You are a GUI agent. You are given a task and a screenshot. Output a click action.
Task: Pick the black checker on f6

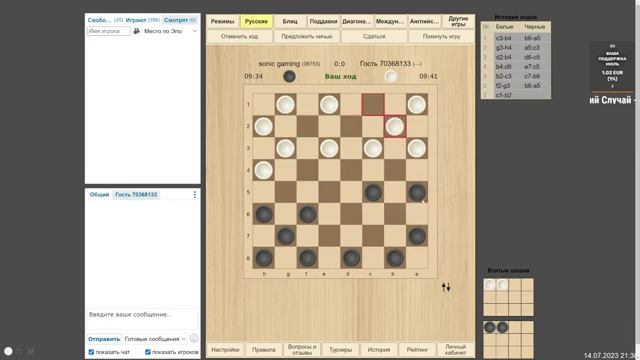[307, 214]
